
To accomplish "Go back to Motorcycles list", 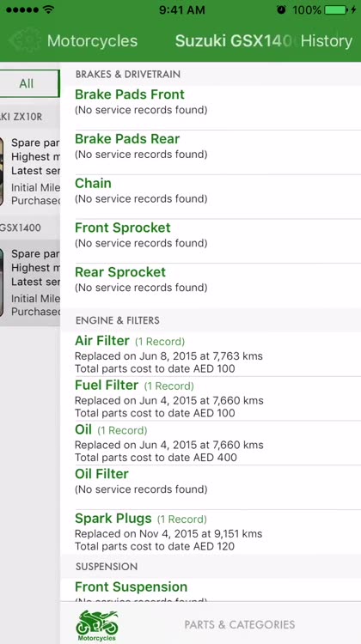I will click(92, 41).
